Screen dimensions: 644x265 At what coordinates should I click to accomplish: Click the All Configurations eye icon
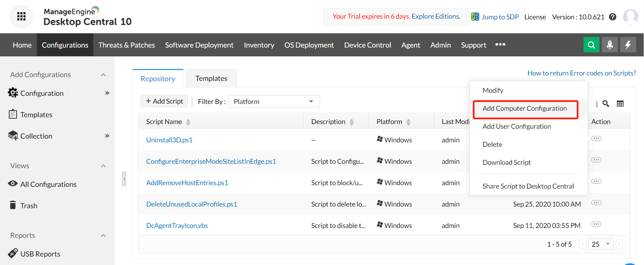tap(13, 183)
